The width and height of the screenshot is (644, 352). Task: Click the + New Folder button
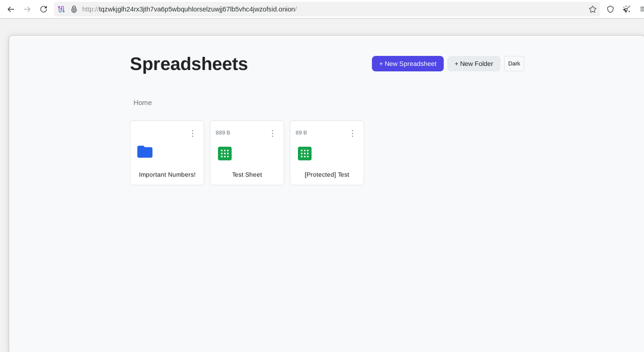(474, 64)
